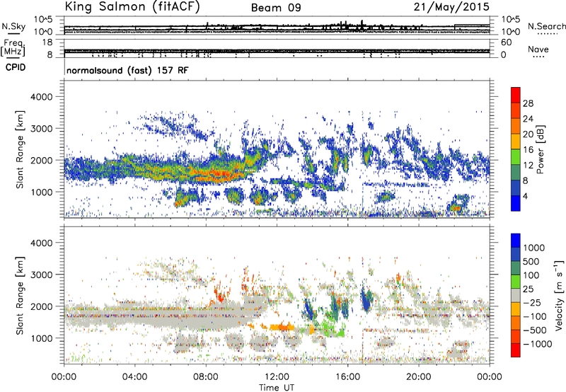Click the 16 dB colorbar label
The width and height of the screenshot is (566, 392).
528,150
